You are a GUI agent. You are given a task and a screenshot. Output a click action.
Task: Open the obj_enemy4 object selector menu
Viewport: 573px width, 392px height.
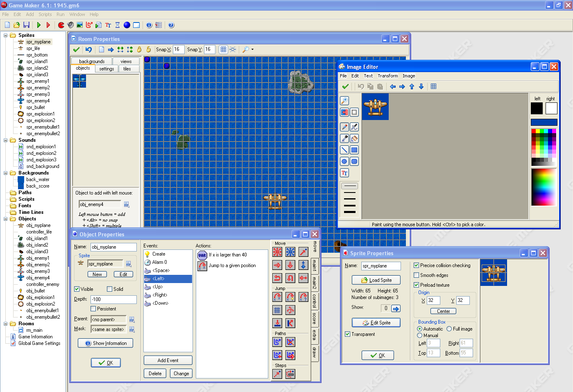click(x=127, y=204)
